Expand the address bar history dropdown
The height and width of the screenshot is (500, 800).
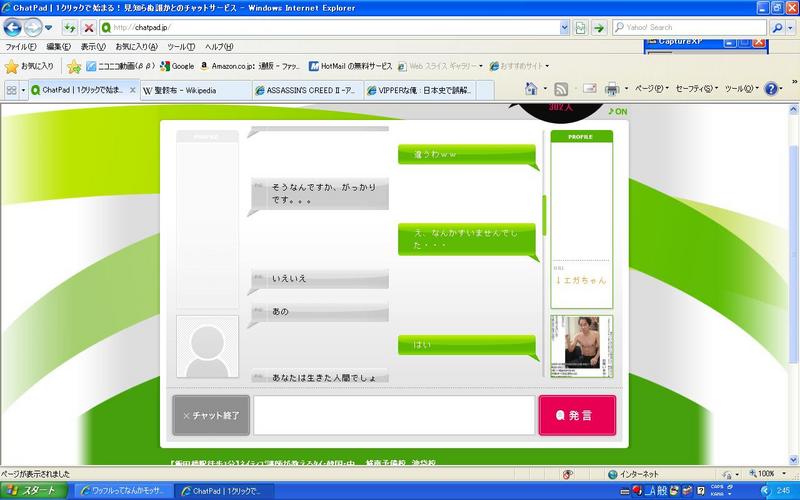click(x=564, y=28)
